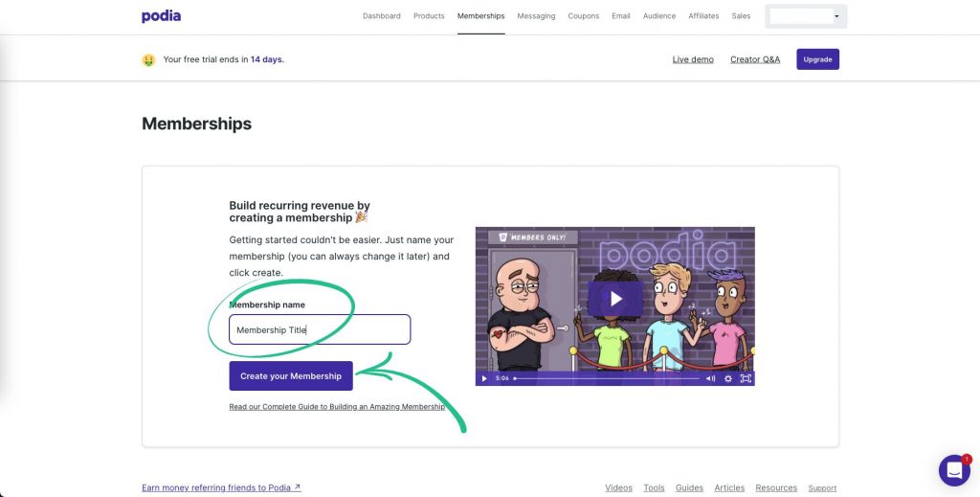Play the video from the control bar

(483, 378)
